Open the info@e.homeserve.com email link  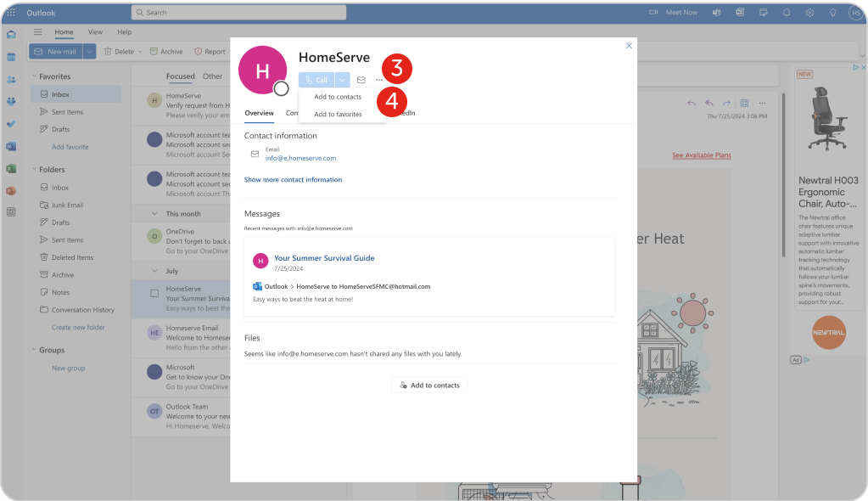(x=300, y=158)
